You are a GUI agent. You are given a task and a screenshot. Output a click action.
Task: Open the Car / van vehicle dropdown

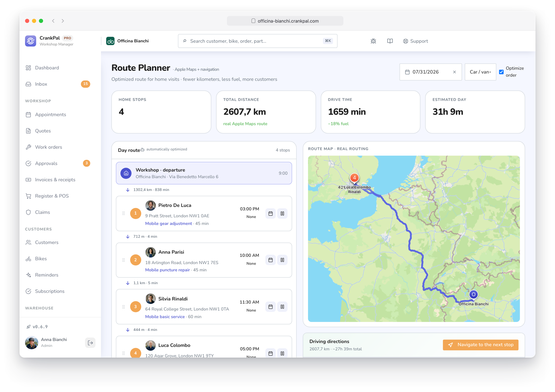tap(480, 72)
